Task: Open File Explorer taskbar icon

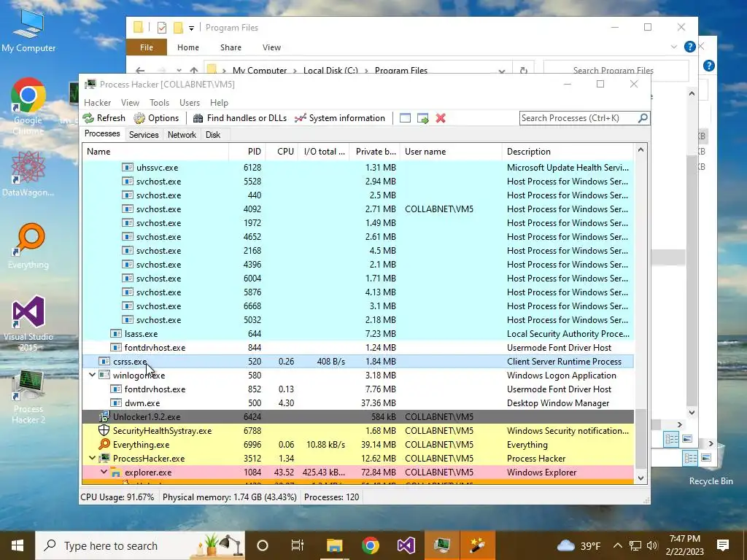Action: (x=334, y=545)
